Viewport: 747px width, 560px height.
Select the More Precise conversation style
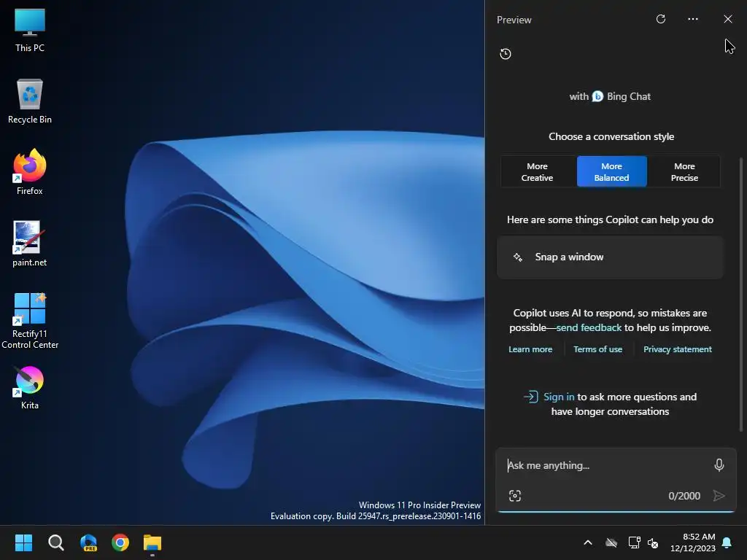pyautogui.click(x=684, y=172)
